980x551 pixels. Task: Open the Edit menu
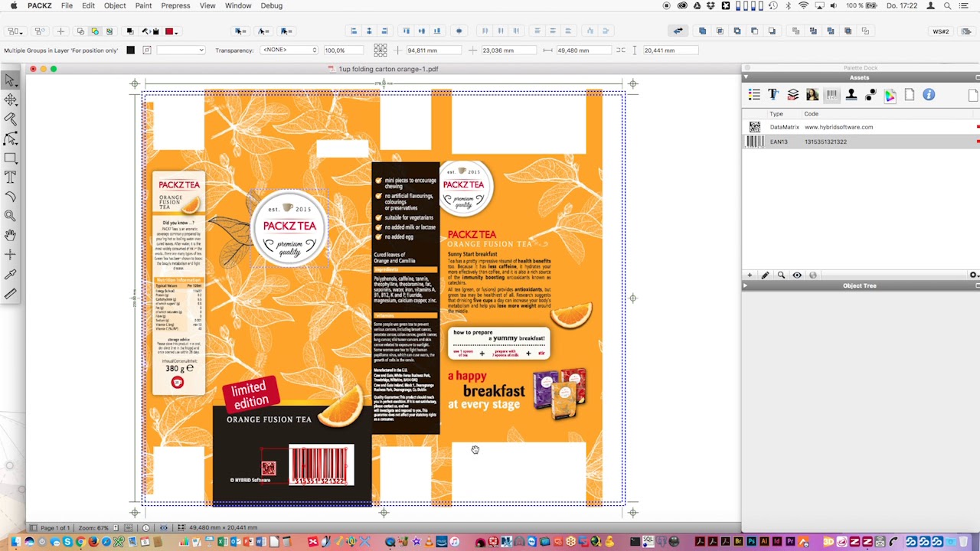[x=88, y=5]
